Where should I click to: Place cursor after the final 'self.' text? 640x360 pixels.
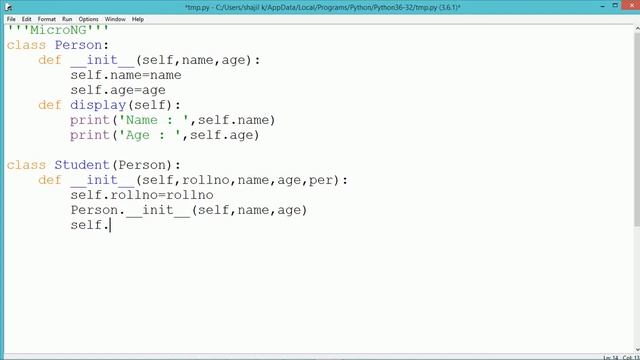click(110, 225)
